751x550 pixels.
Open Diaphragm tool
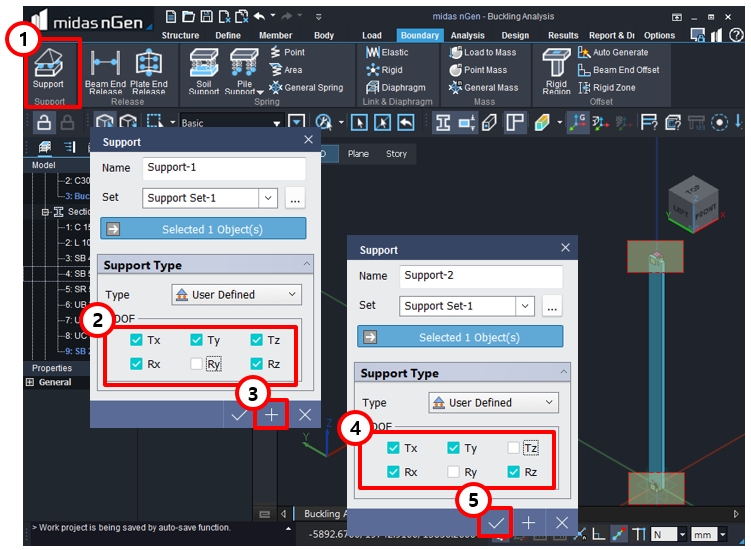click(396, 87)
